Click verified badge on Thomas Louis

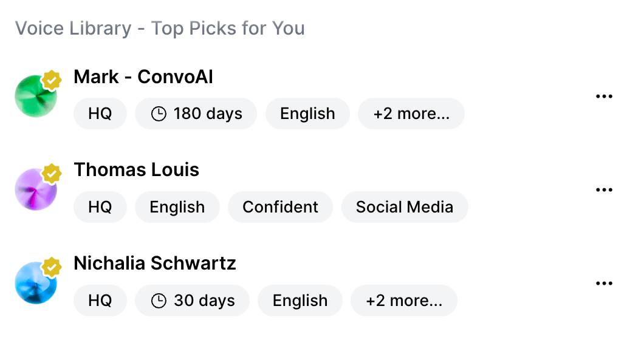click(52, 173)
